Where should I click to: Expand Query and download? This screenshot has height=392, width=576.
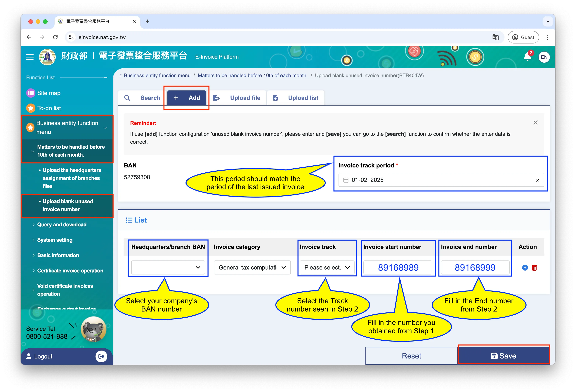coord(62,225)
